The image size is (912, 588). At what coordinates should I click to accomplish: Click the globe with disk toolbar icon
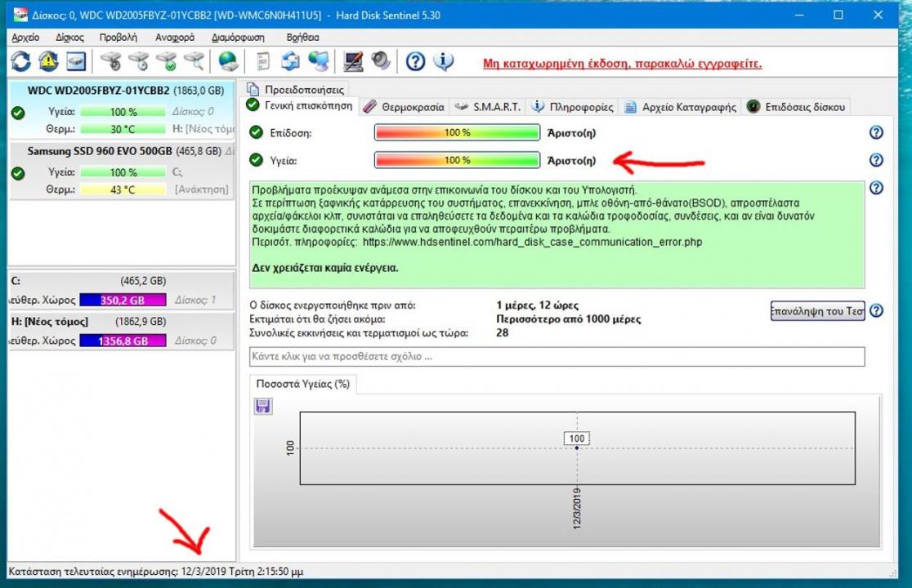tap(227, 61)
